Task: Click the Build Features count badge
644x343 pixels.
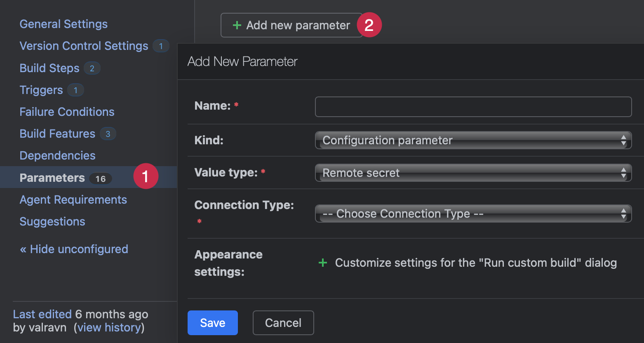Action: 108,134
